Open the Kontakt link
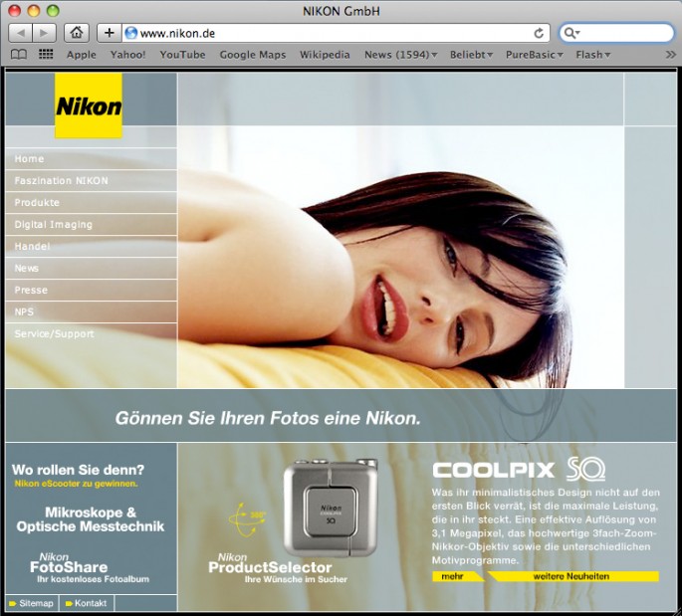 pos(86,603)
